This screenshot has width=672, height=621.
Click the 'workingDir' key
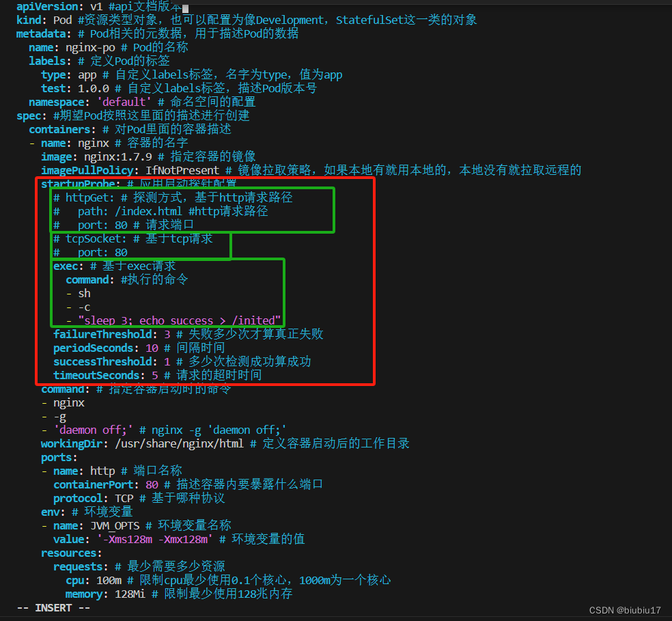tap(72, 444)
